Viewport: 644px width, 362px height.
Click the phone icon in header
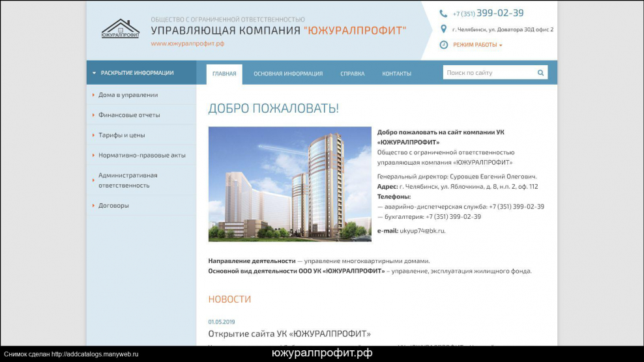coord(443,14)
